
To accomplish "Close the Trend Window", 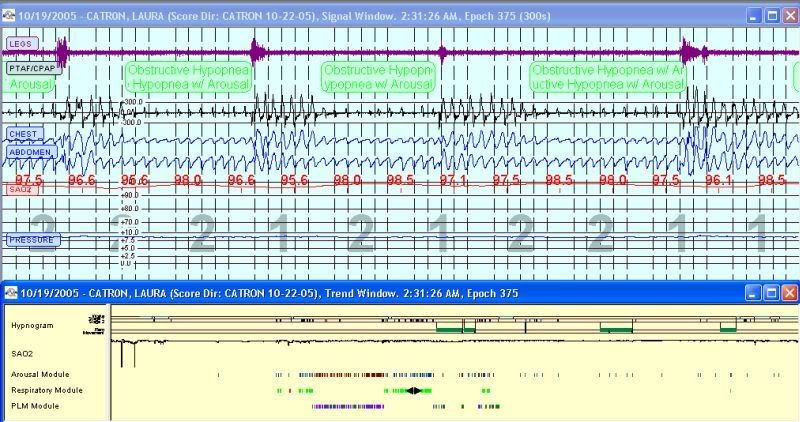I will point(789,292).
